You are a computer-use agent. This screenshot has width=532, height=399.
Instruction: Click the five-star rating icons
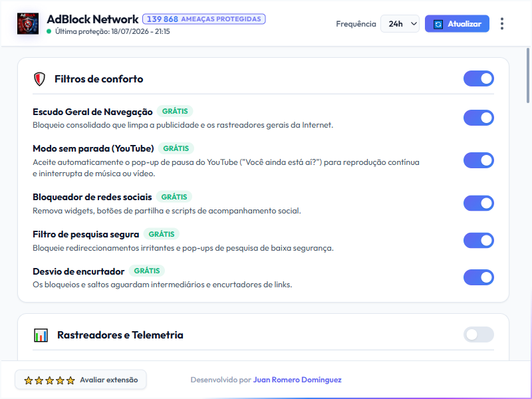tap(49, 380)
